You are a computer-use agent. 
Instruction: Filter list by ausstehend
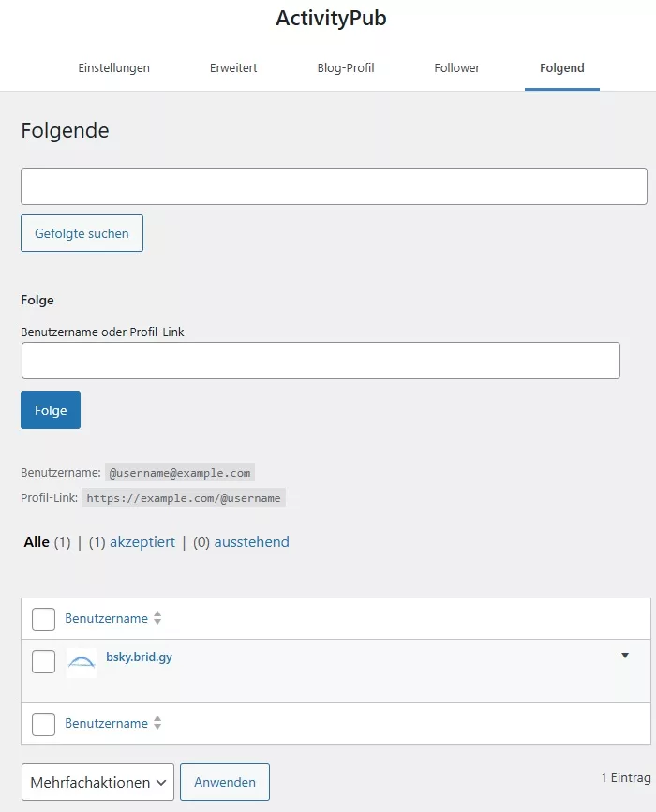(251, 542)
